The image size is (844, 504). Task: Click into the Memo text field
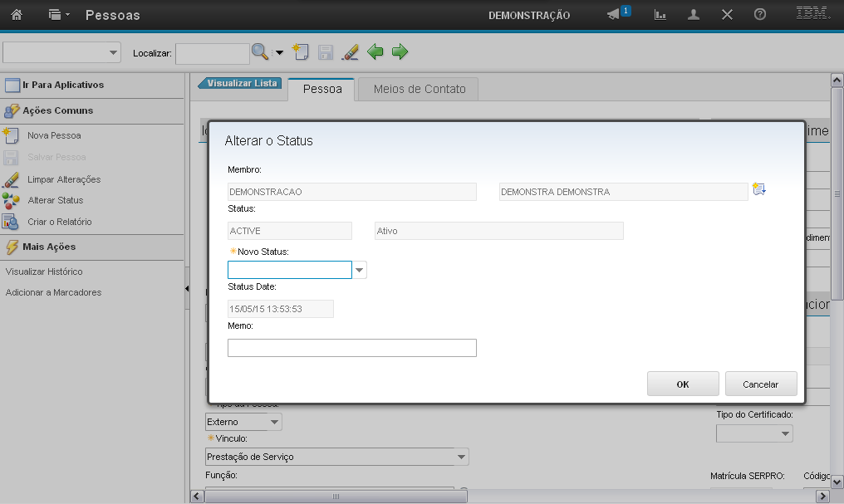[351, 348]
